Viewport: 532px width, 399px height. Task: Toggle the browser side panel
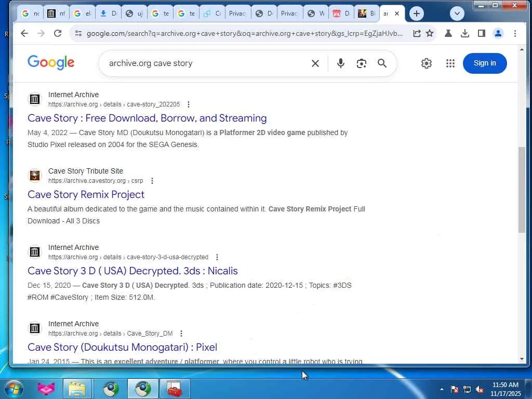click(x=482, y=33)
